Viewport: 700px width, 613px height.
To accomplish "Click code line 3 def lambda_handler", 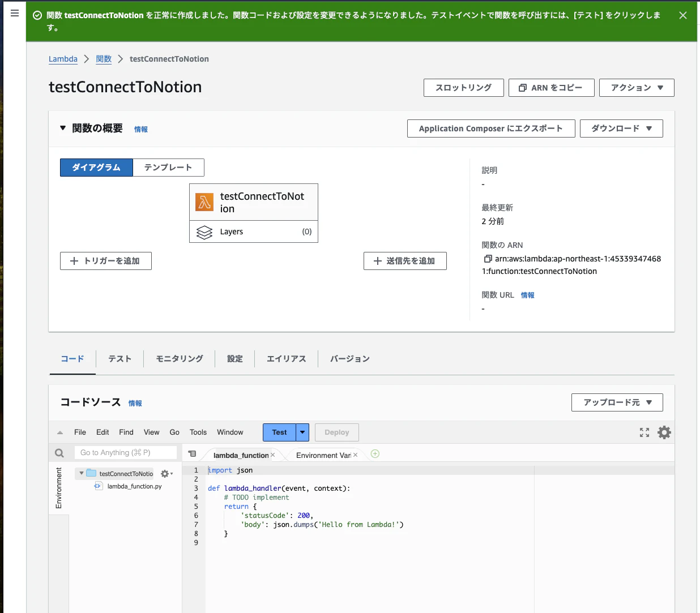I will tap(279, 488).
